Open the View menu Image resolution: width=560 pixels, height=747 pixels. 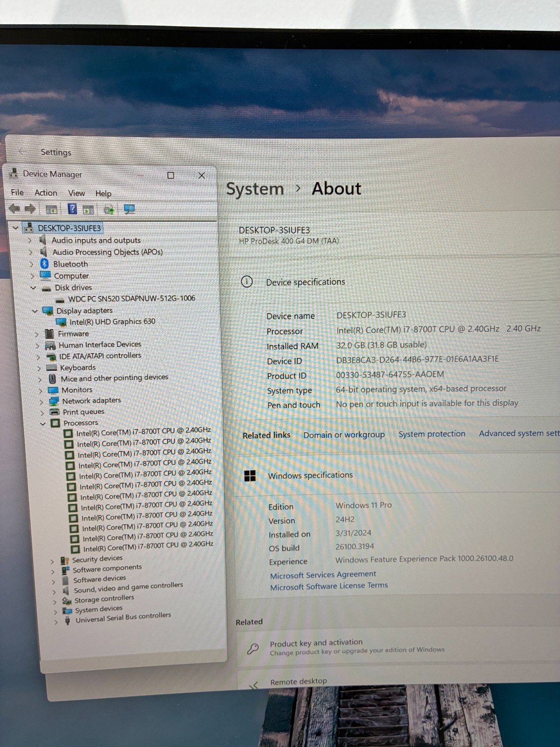pos(77,193)
